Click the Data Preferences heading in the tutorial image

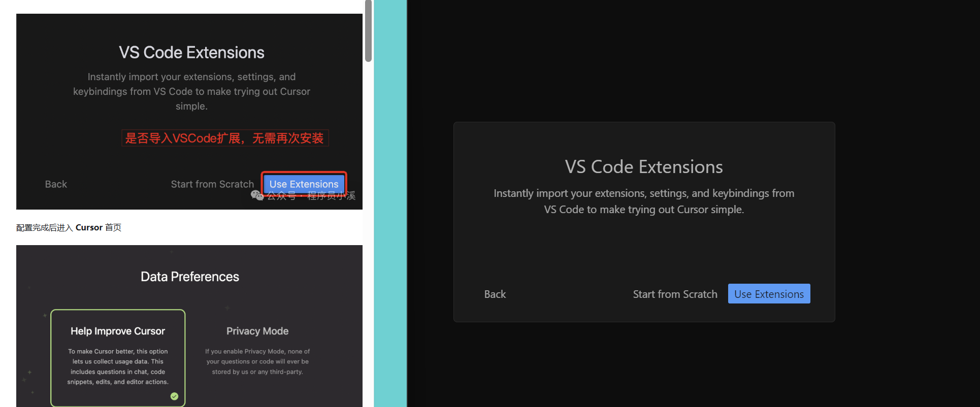pyautogui.click(x=190, y=277)
